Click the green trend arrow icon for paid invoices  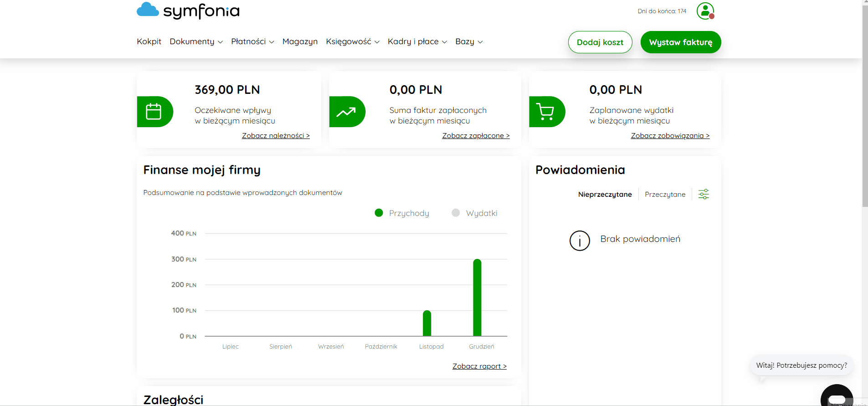tap(346, 112)
